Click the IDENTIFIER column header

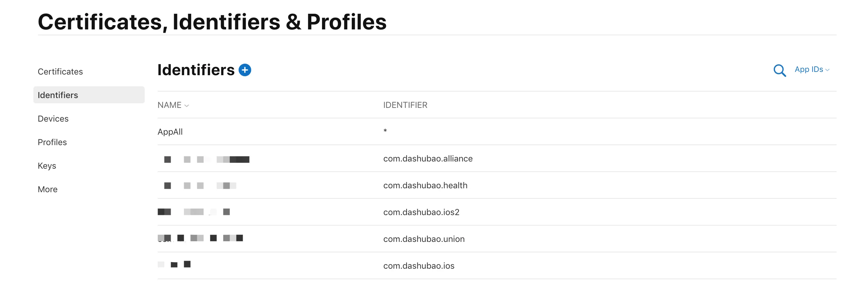point(405,105)
